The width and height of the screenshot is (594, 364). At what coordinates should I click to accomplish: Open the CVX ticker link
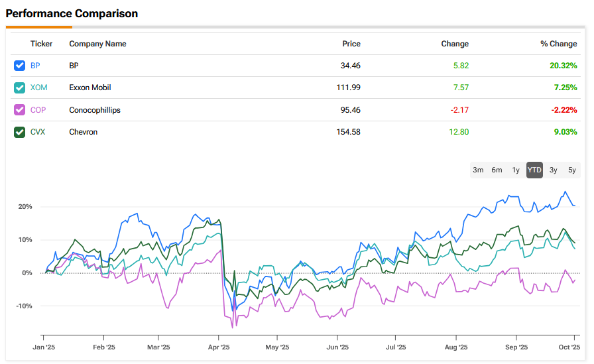(38, 132)
